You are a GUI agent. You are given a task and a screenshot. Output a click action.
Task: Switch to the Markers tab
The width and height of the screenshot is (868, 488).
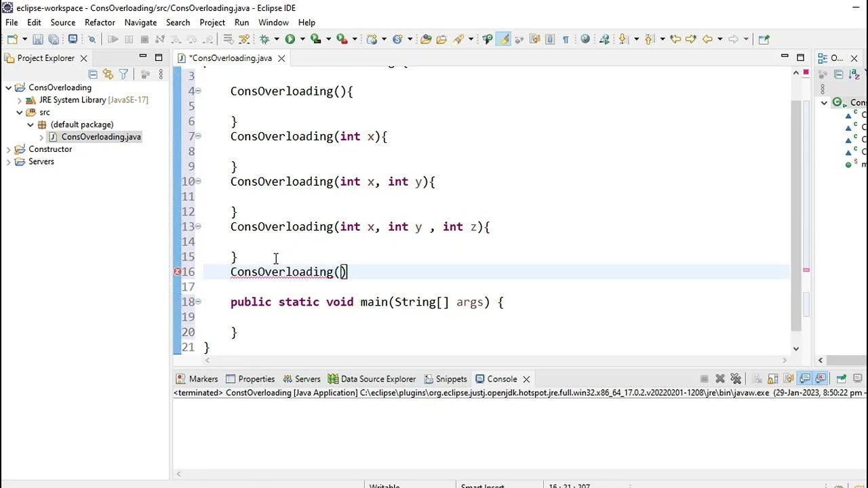197,379
